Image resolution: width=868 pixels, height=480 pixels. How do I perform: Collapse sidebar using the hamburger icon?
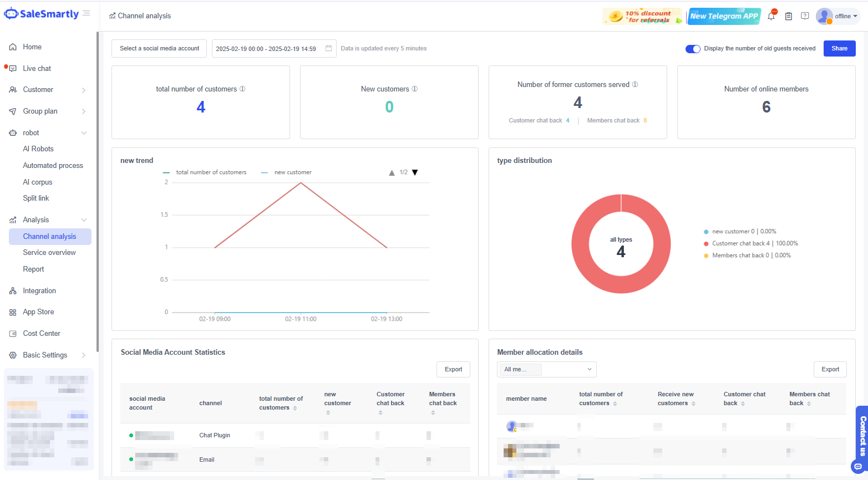pos(87,13)
